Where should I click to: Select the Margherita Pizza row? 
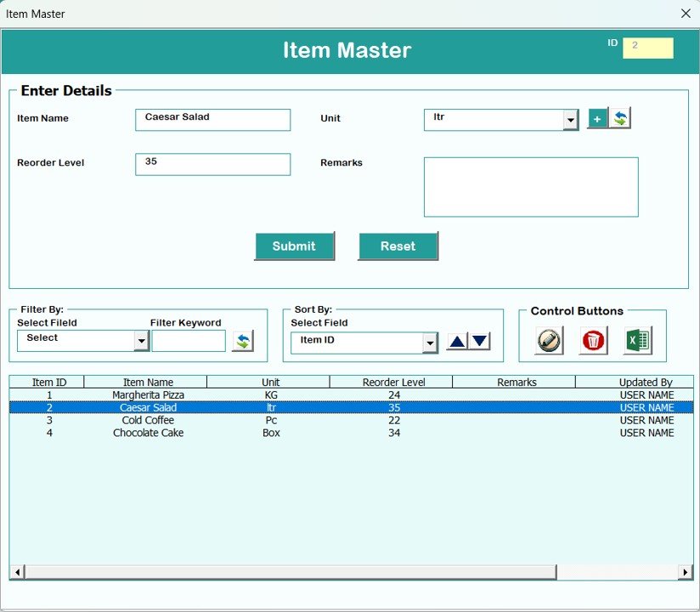tap(352, 395)
